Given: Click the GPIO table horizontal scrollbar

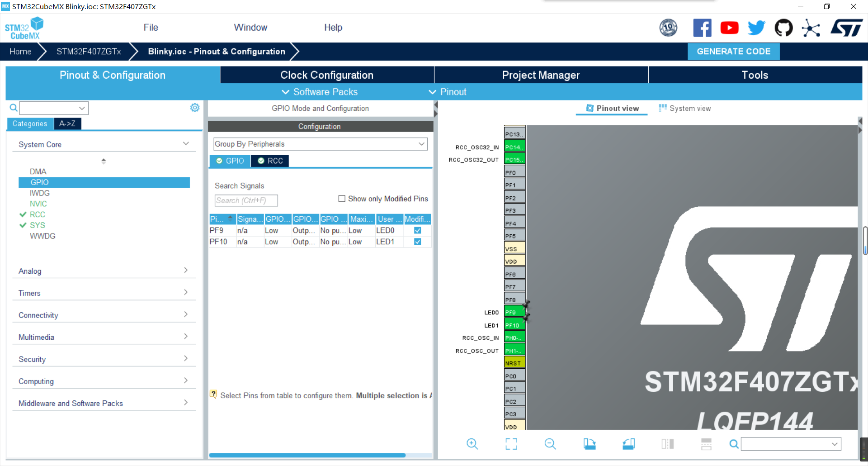Looking at the screenshot, I should tap(307, 455).
